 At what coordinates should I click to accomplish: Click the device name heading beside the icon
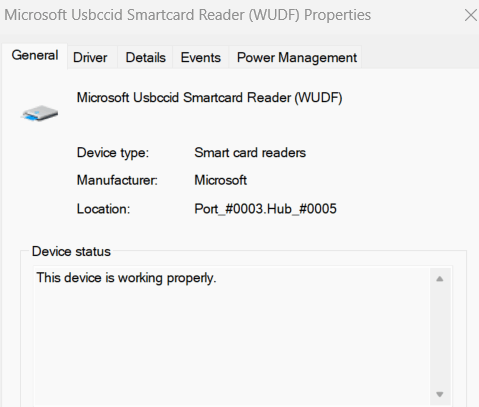(x=209, y=98)
